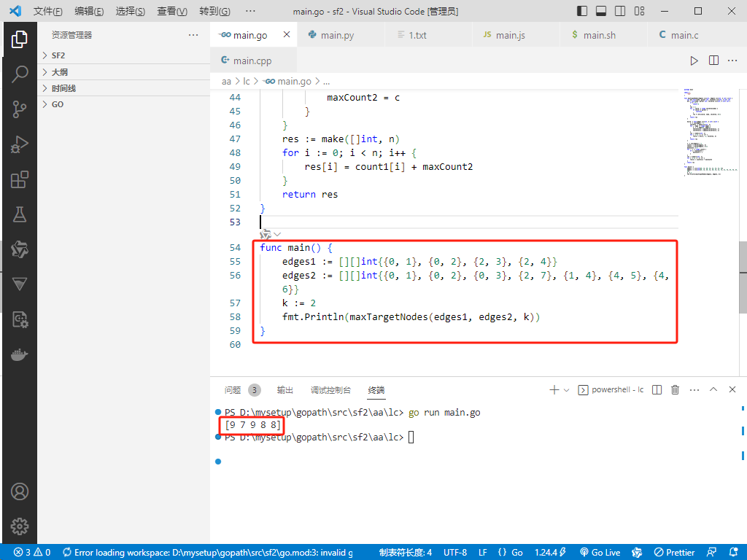The image size is (747, 560).
Task: Open customize layout icon in title bar
Action: (639, 11)
